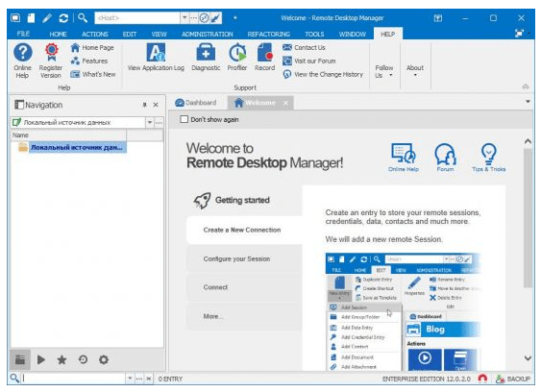Switch to the HOME ribbon tab
This screenshot has width=541, height=392.
point(58,34)
